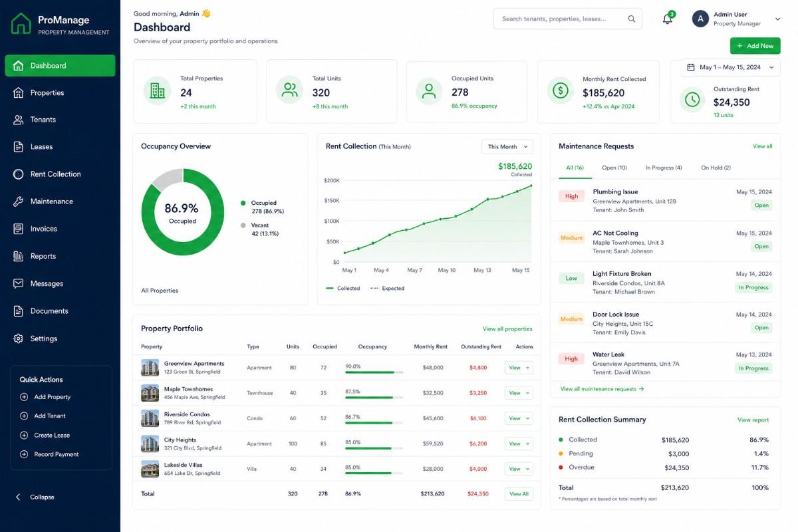Select the Maintenance wrench icon

point(19,201)
